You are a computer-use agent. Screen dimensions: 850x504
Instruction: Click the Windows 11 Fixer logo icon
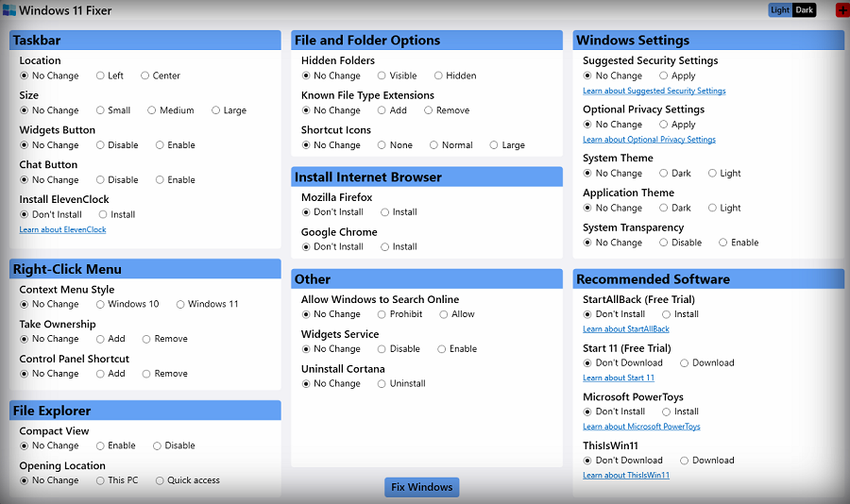9,10
